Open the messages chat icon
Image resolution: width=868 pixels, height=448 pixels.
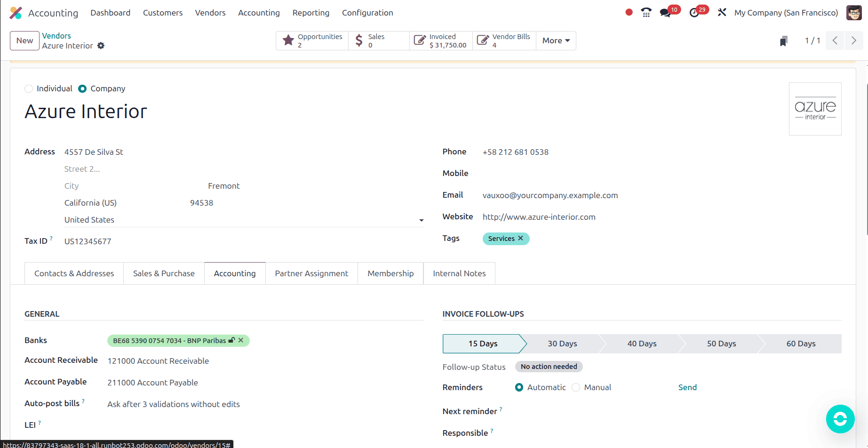pos(665,13)
